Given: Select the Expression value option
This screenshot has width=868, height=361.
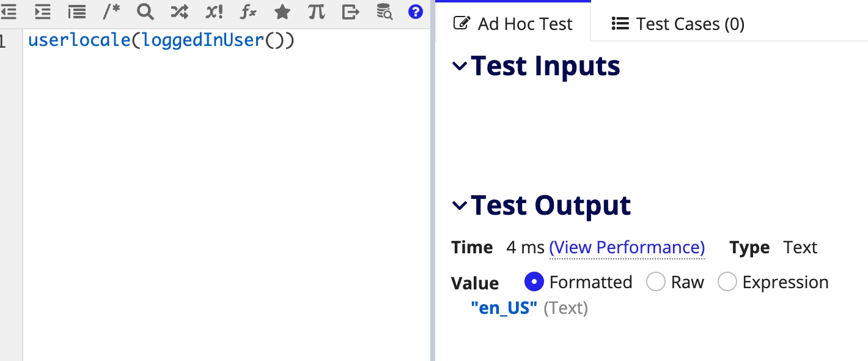Looking at the screenshot, I should click(727, 282).
